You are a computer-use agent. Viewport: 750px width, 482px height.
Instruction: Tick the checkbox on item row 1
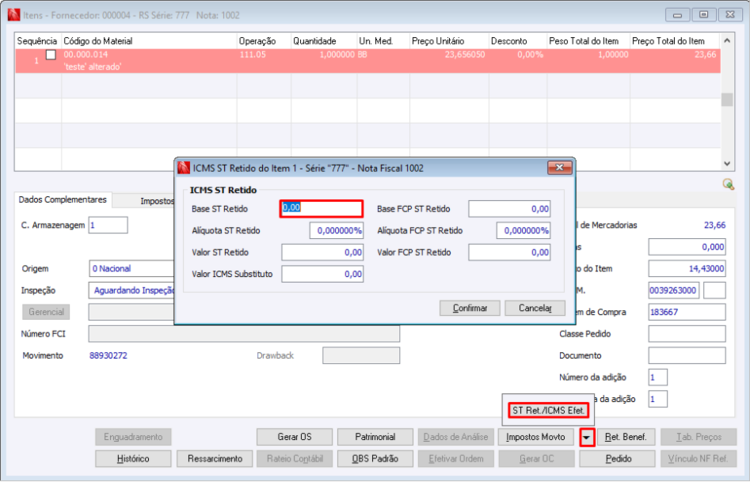[51, 55]
